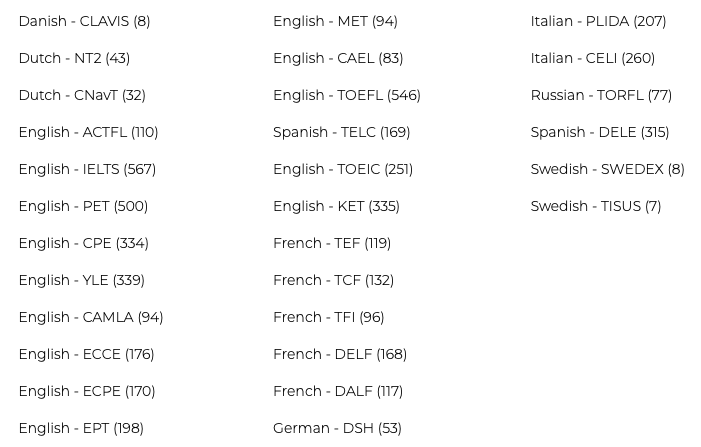
Task: Open French - DELF (168) link
Action: 339,355
